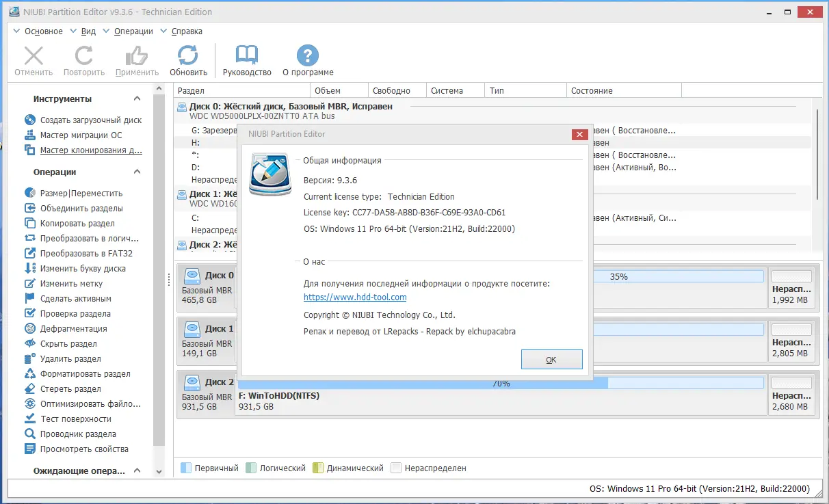Viewport: 829px width, 504px height.
Task: Open the hdd-tool.com website link
Action: (x=355, y=297)
